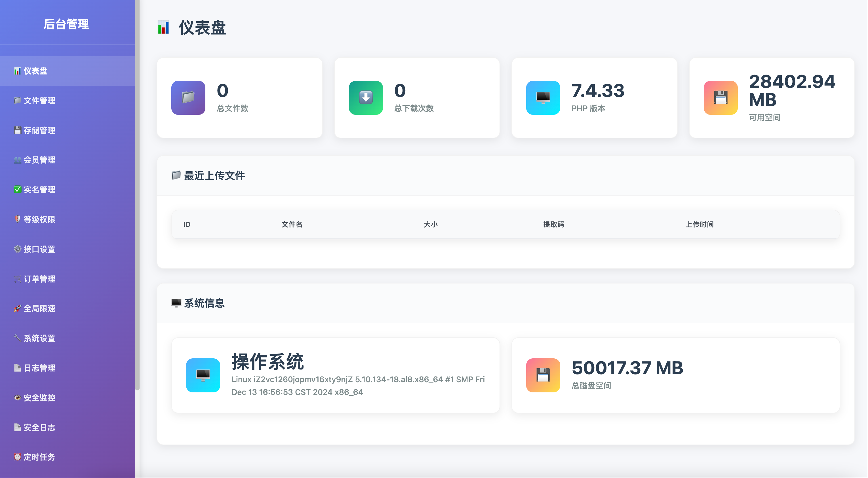Click the rocket icon beside 全局限速
Image resolution: width=868 pixels, height=478 pixels.
point(18,308)
